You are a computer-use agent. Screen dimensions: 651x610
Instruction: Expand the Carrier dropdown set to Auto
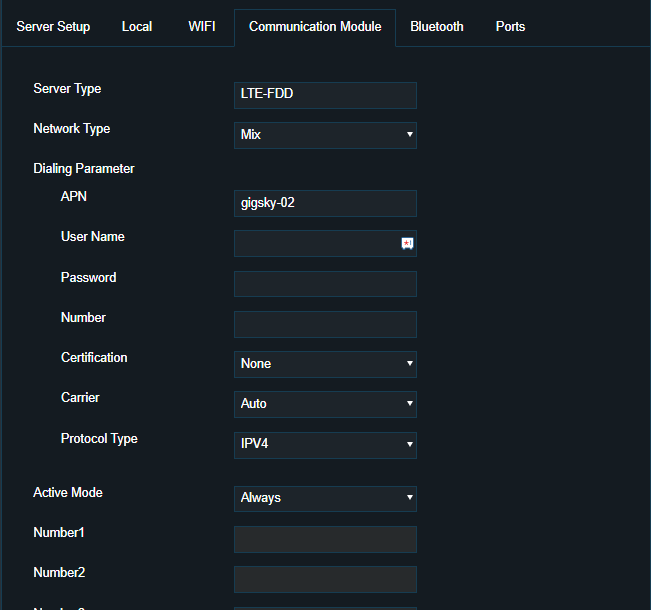pyautogui.click(x=325, y=404)
